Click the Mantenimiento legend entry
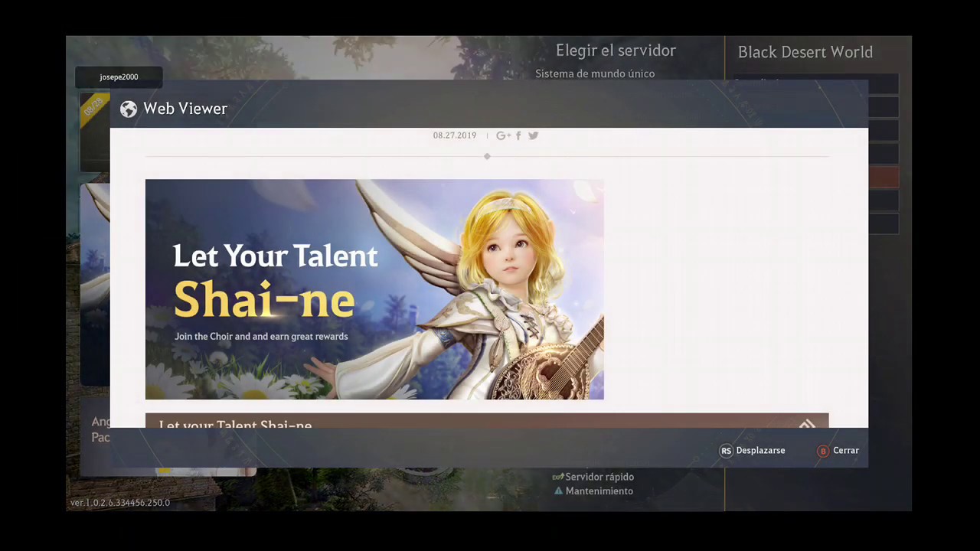This screenshot has width=980, height=551. [x=593, y=491]
